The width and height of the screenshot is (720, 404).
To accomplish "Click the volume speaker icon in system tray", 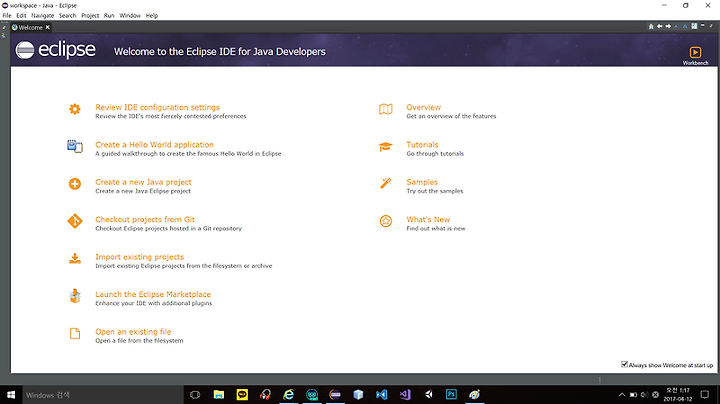I will click(644, 395).
